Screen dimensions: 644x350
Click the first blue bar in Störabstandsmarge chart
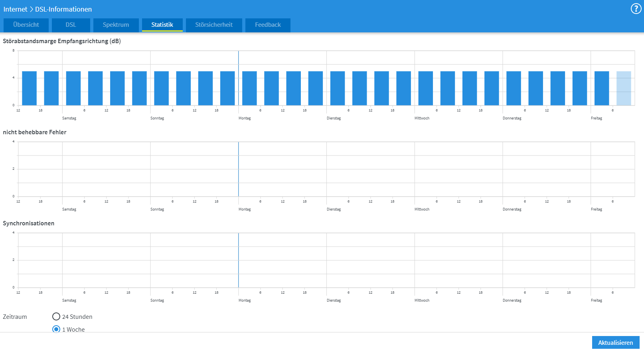[x=29, y=88]
